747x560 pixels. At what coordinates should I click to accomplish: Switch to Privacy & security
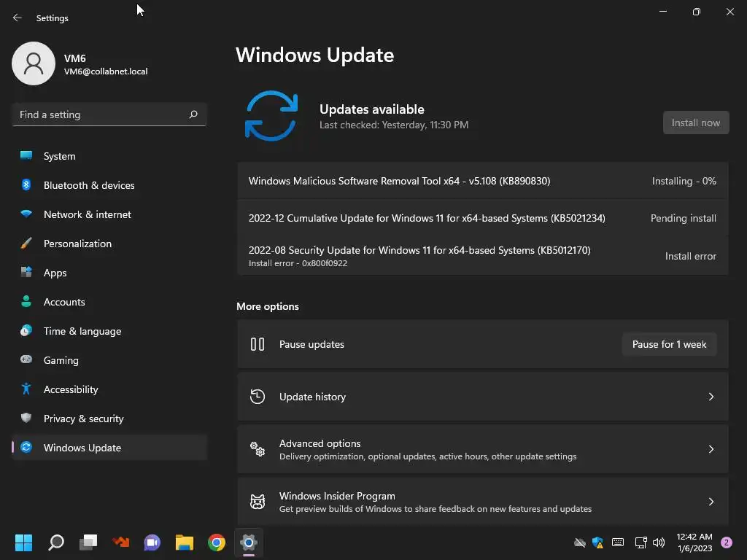point(109,419)
